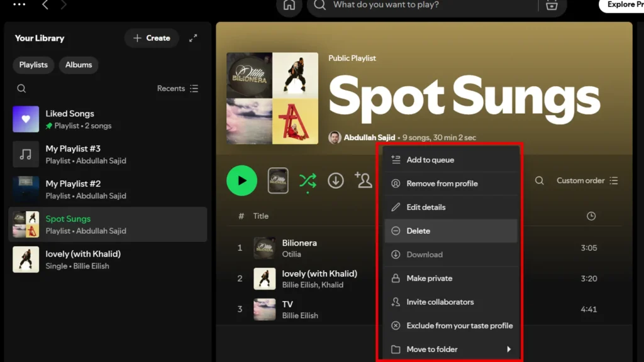This screenshot has width=644, height=362.
Task: Start playing the Spot Sungs playlist
Action: click(x=241, y=180)
